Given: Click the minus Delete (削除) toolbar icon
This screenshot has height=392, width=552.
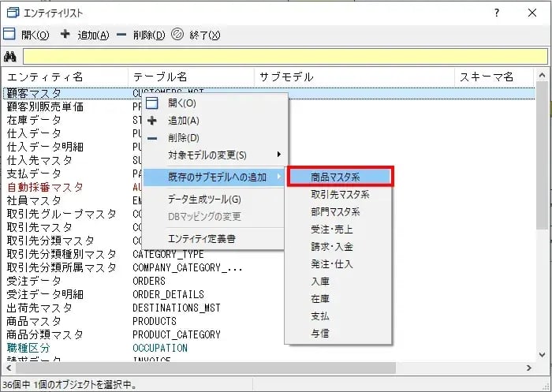Looking at the screenshot, I should click(x=121, y=35).
